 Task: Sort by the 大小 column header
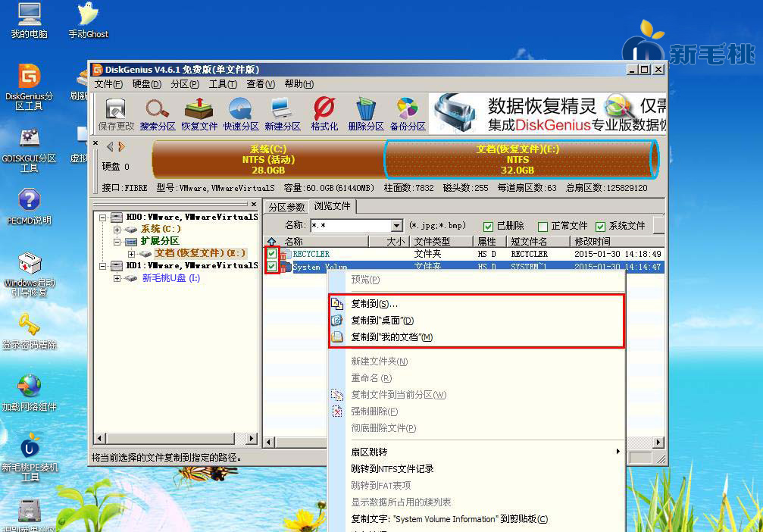click(x=389, y=242)
